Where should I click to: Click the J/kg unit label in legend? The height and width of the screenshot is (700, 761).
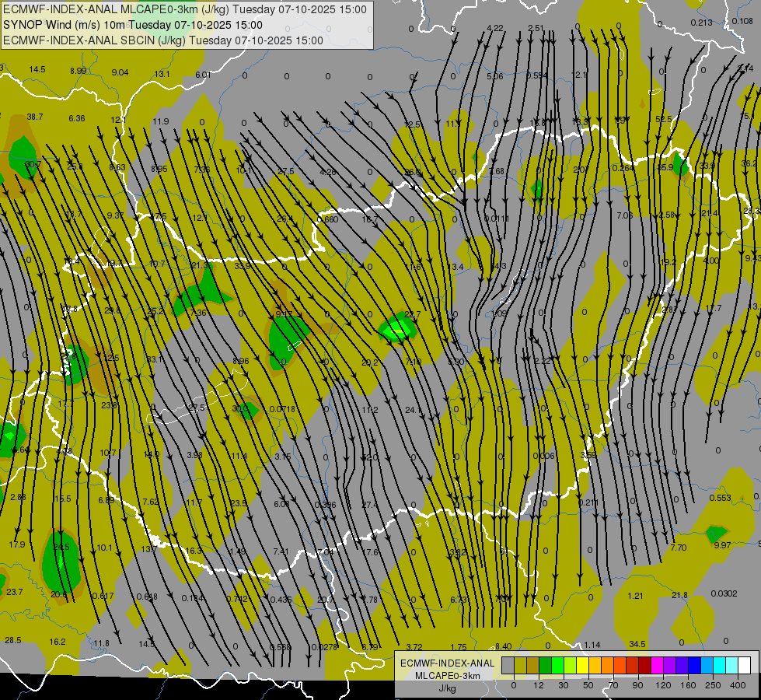coord(446,688)
